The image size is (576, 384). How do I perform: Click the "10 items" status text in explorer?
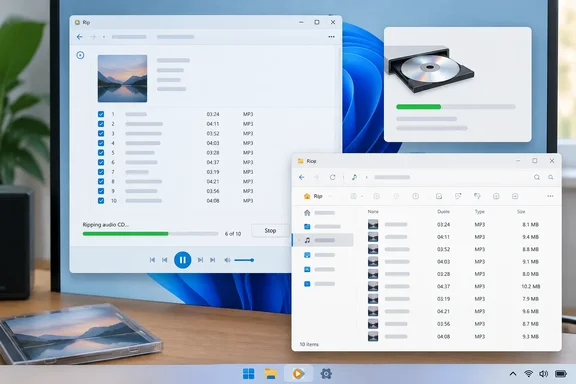tap(309, 344)
